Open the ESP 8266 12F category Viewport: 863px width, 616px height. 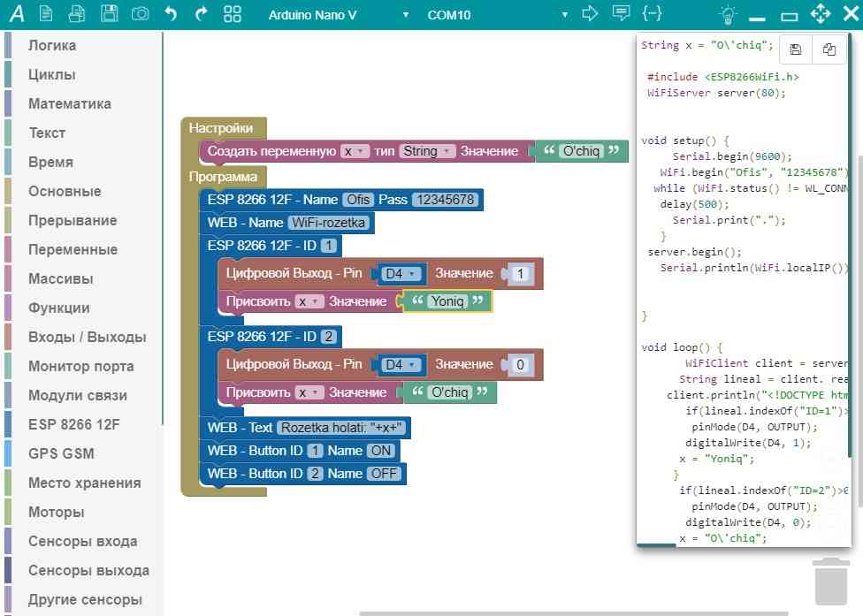74,424
